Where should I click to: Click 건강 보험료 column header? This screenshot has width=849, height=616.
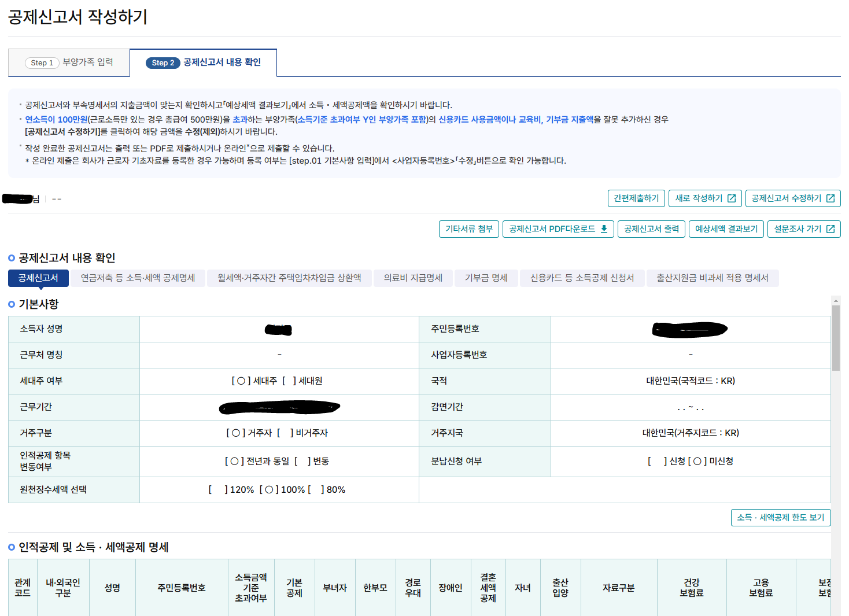(x=692, y=588)
